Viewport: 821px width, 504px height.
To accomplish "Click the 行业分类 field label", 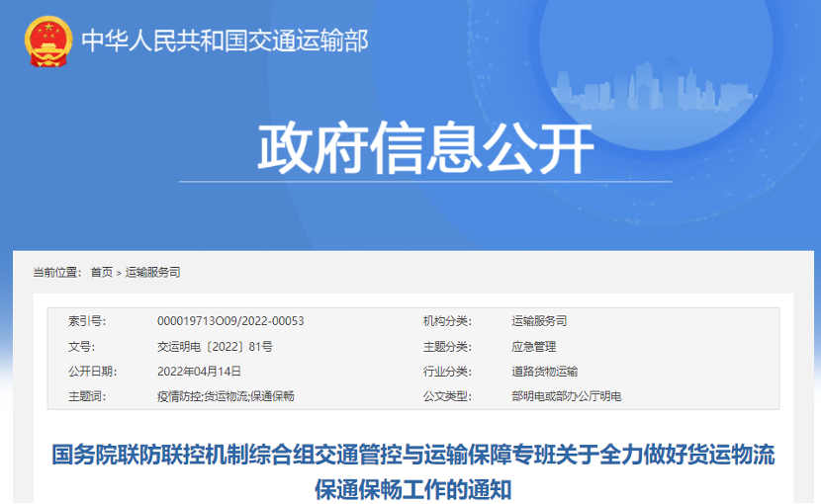I will point(447,372).
